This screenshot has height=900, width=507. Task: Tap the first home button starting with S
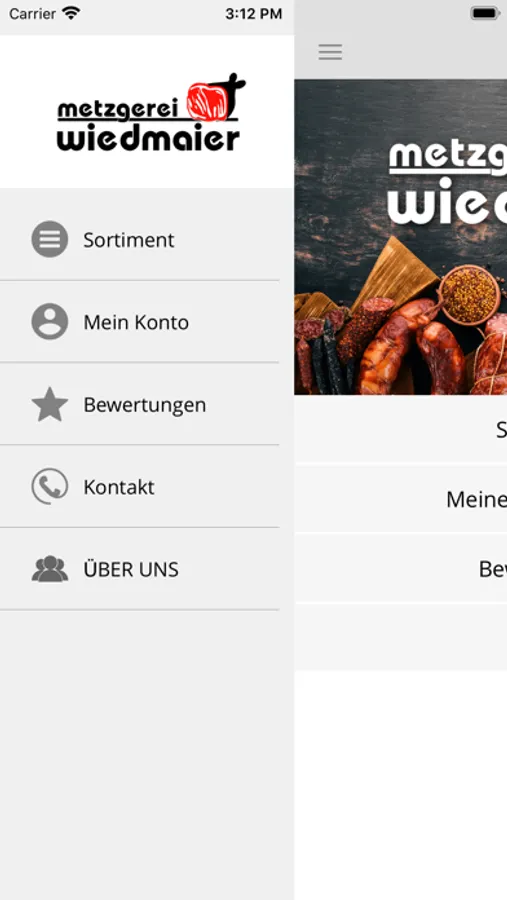[x=401, y=429]
